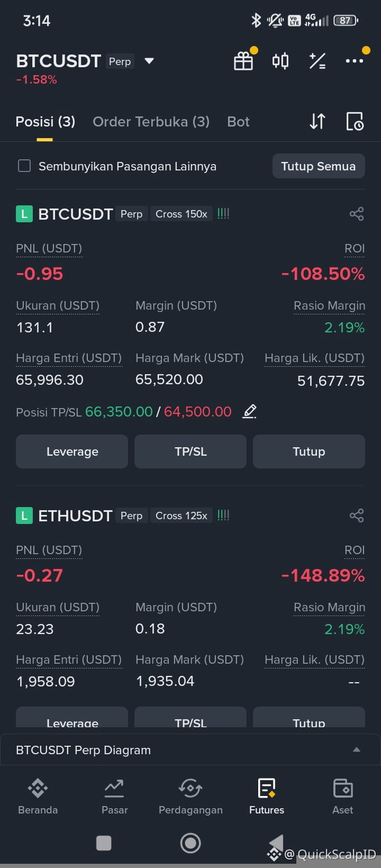The width and height of the screenshot is (381, 868).
Task: Open the calculator plus/percent icon
Action: pyautogui.click(x=317, y=61)
